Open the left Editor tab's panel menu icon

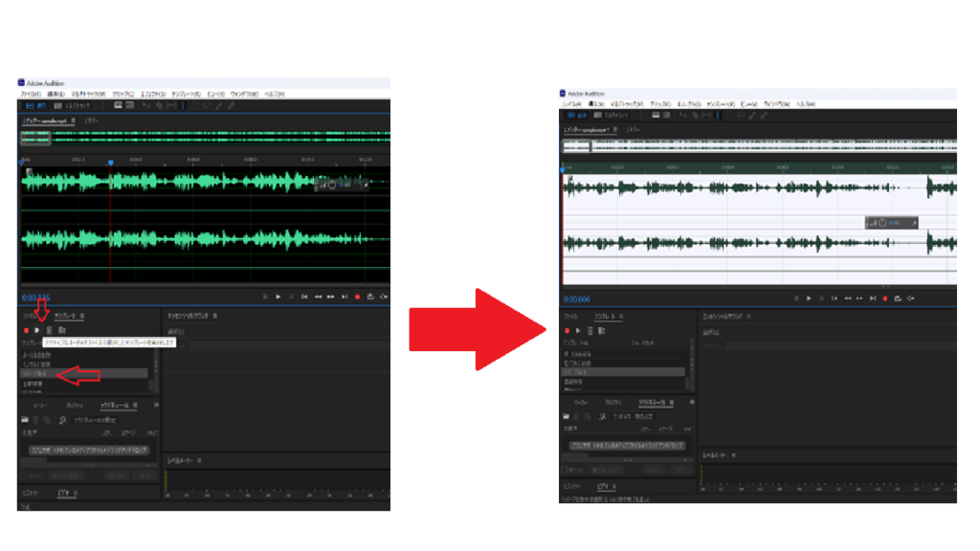[x=74, y=121]
